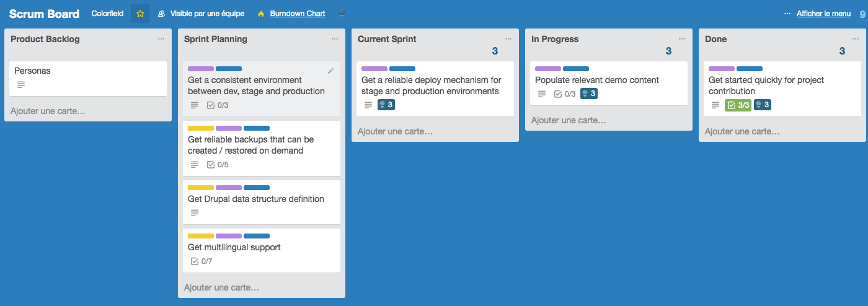Click Ajouter une carte in Current Sprint
Screen dimensions: 868x306
tap(395, 131)
